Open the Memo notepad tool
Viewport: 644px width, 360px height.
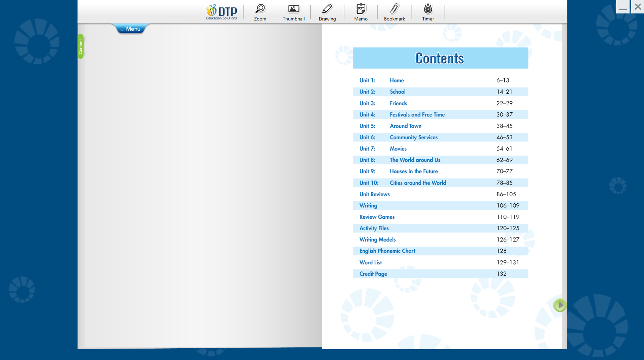click(x=361, y=12)
